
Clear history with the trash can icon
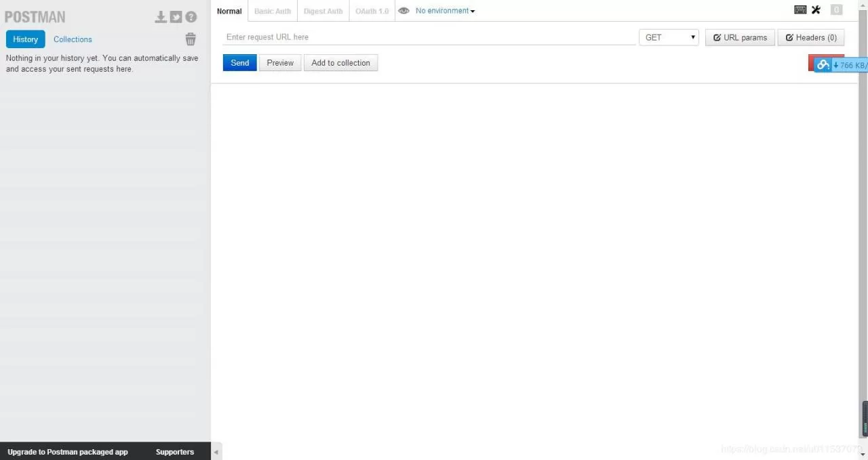pos(191,39)
